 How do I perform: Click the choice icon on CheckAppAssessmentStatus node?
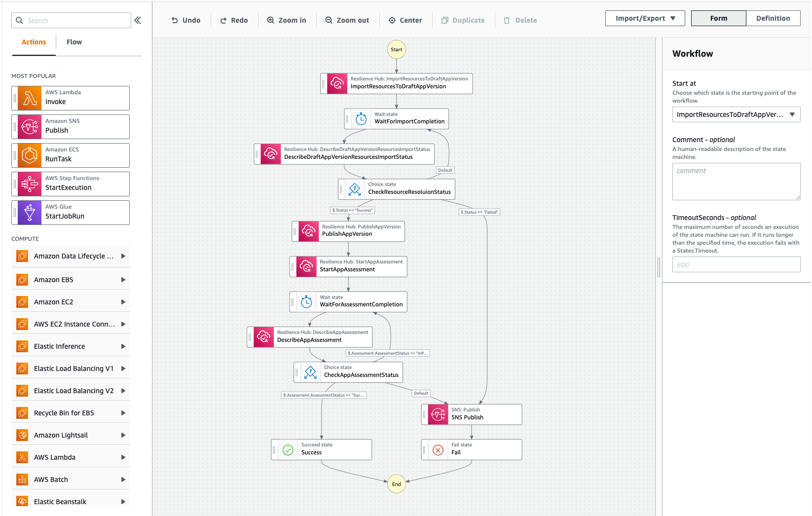point(310,372)
